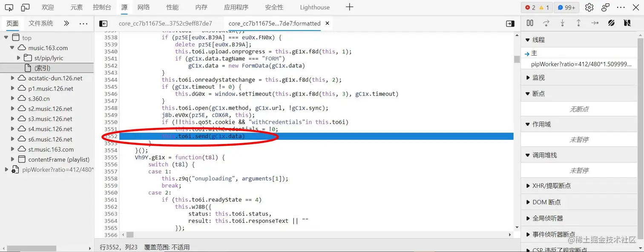The height and width of the screenshot is (252, 644).
Task: Switch to the 元素 tab
Action: [77, 7]
